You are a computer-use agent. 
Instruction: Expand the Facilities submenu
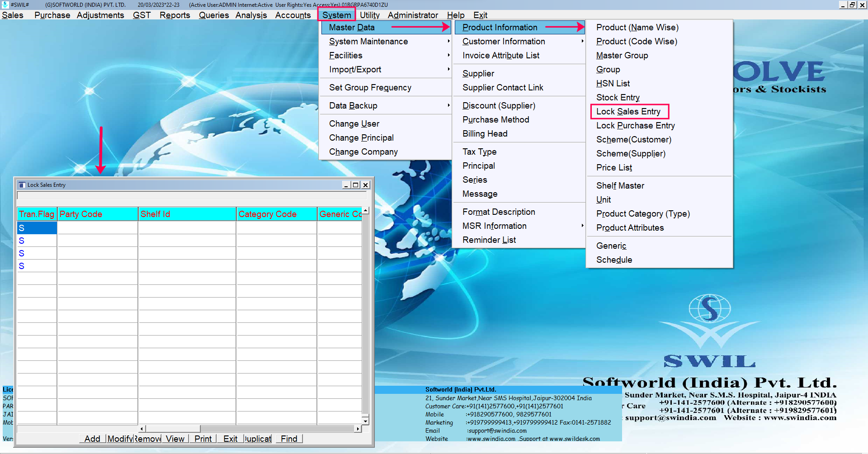pos(386,55)
